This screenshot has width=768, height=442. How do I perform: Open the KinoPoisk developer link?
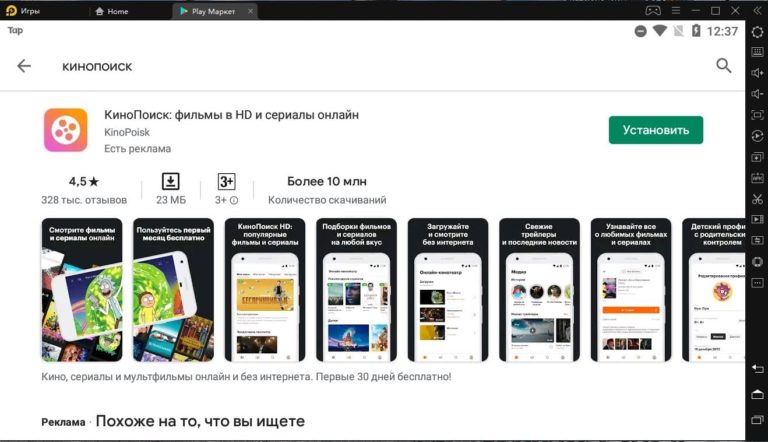(127, 132)
